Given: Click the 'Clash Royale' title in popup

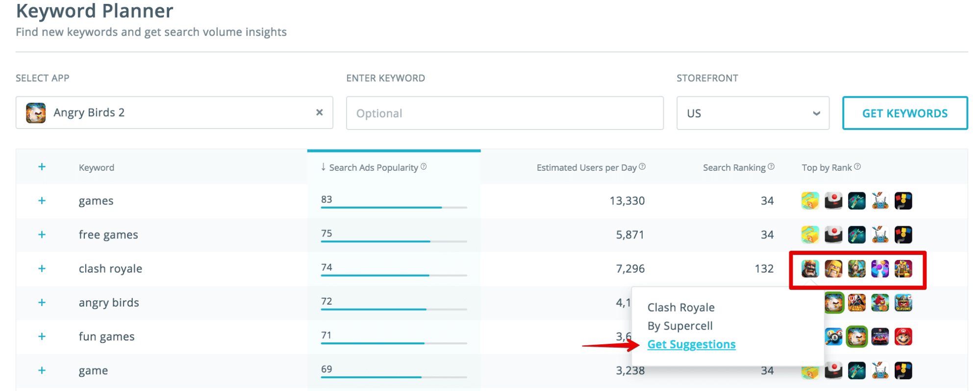Looking at the screenshot, I should (x=681, y=308).
